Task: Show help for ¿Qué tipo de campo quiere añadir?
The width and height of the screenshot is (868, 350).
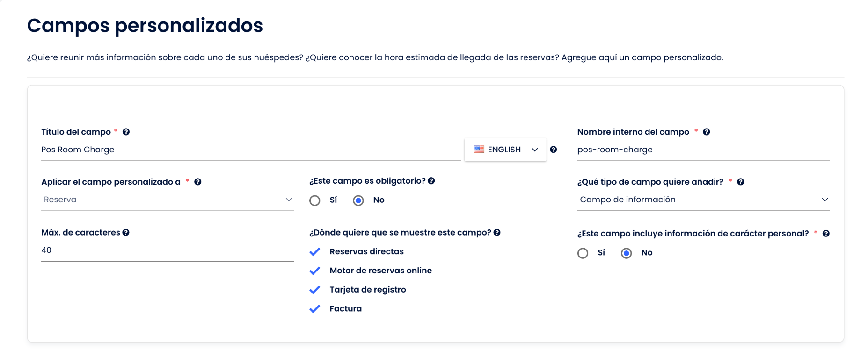Action: pyautogui.click(x=741, y=182)
